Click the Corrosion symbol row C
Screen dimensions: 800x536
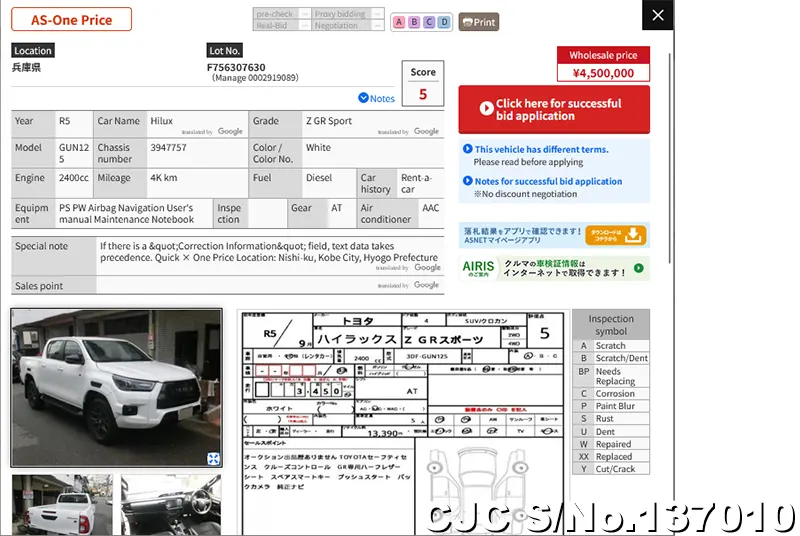coord(611,394)
